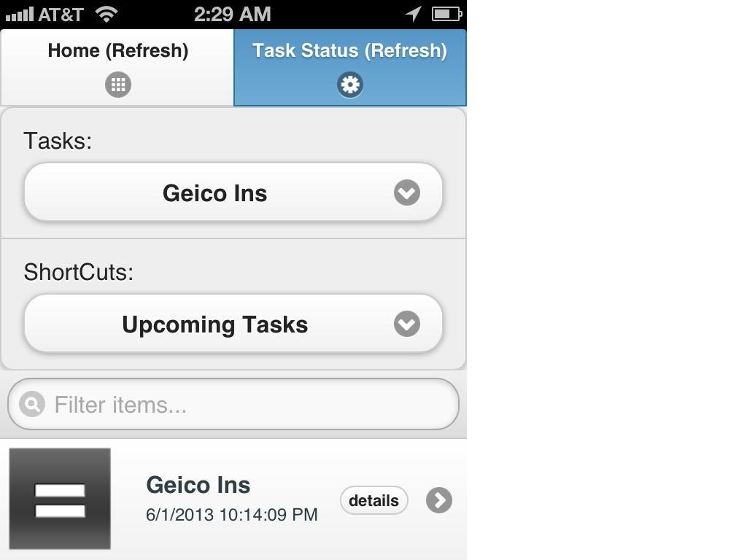
Task: Open the Geico Ins task selector
Action: tap(233, 192)
